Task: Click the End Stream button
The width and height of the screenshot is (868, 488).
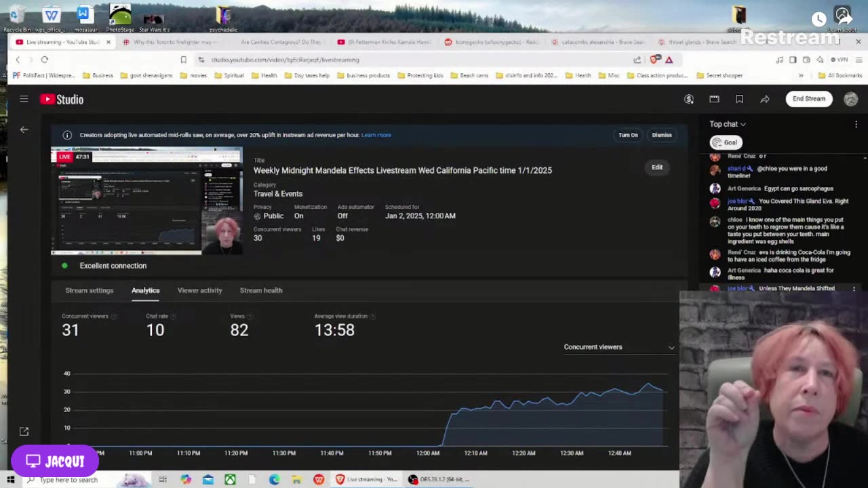Action: coord(809,99)
